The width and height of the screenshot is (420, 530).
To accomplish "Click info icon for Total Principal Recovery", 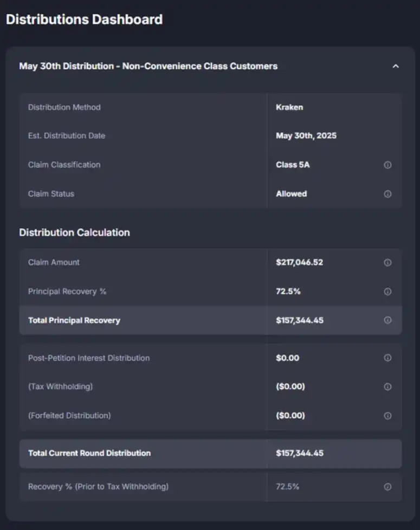I will point(387,320).
